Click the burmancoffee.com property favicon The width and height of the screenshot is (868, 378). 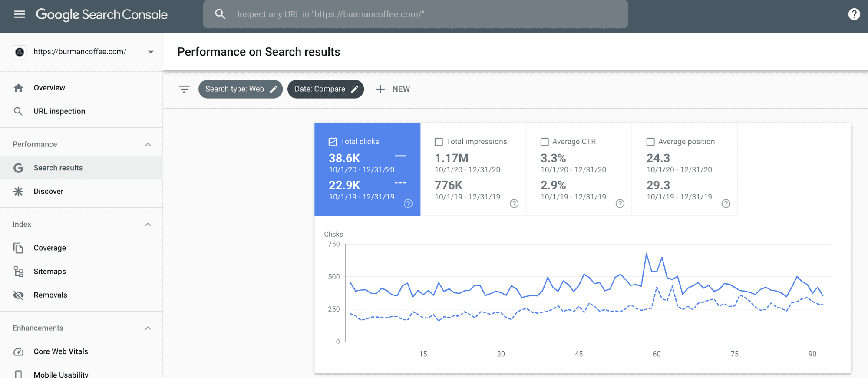tap(20, 52)
